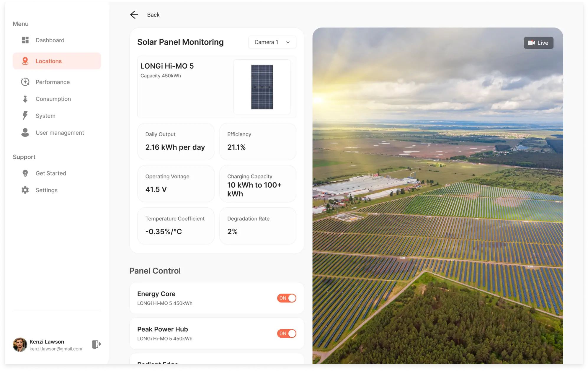Expand the camera selector chevron
Image resolution: width=588 pixels, height=371 pixels.
pos(288,42)
